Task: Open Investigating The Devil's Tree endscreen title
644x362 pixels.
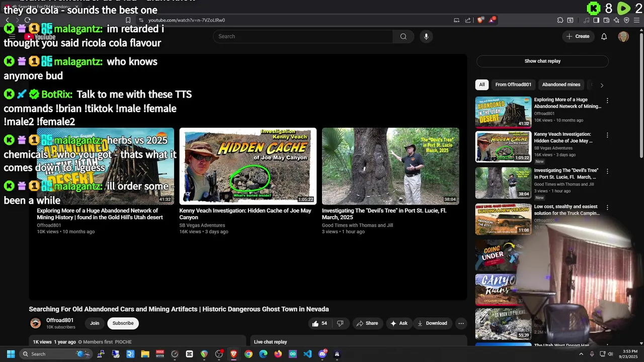Action: pos(384,214)
